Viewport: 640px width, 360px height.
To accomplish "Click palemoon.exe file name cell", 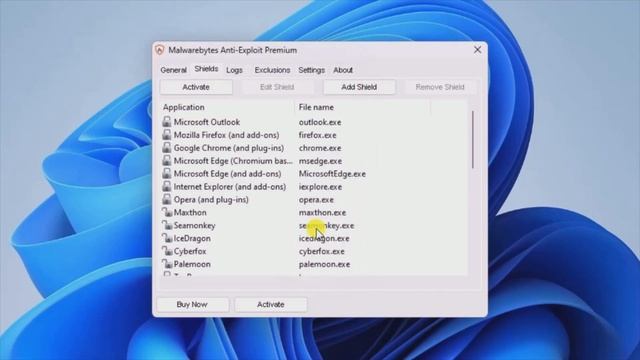I will point(324,264).
